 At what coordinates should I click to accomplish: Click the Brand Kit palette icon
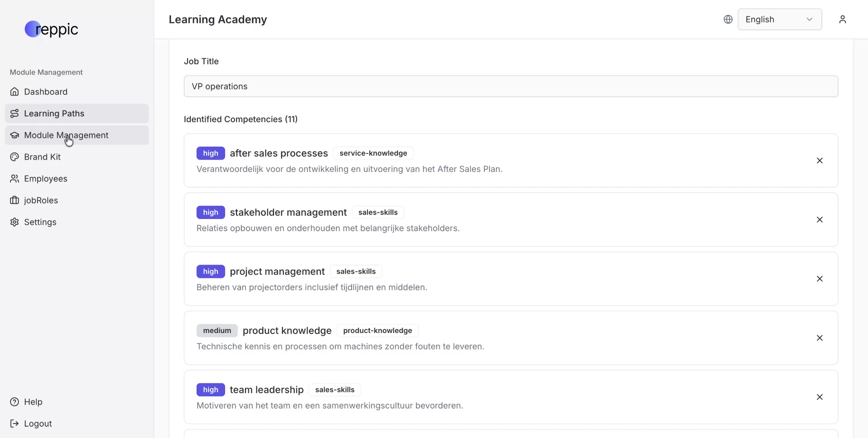point(14,157)
